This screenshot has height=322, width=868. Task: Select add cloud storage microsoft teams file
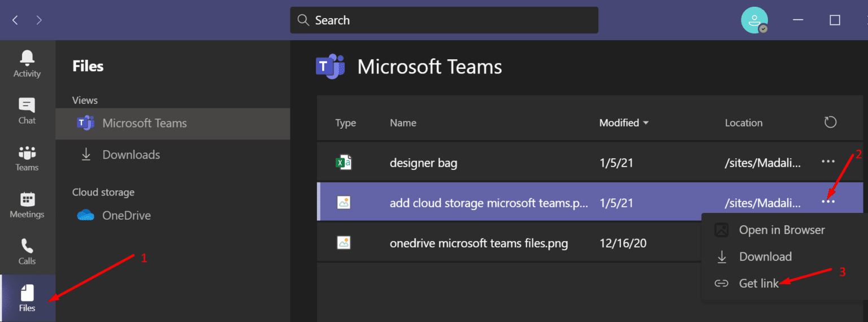[x=489, y=203]
